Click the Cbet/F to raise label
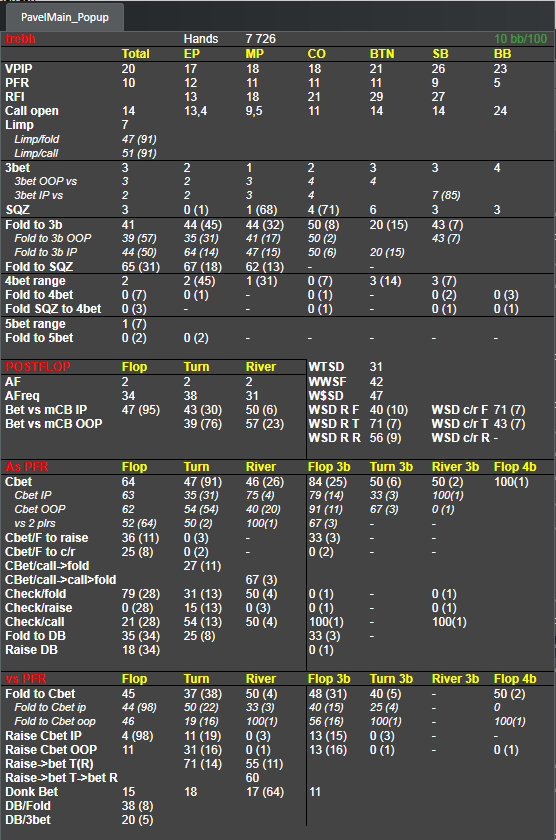Viewport: 556px width, 840px height. click(47, 538)
